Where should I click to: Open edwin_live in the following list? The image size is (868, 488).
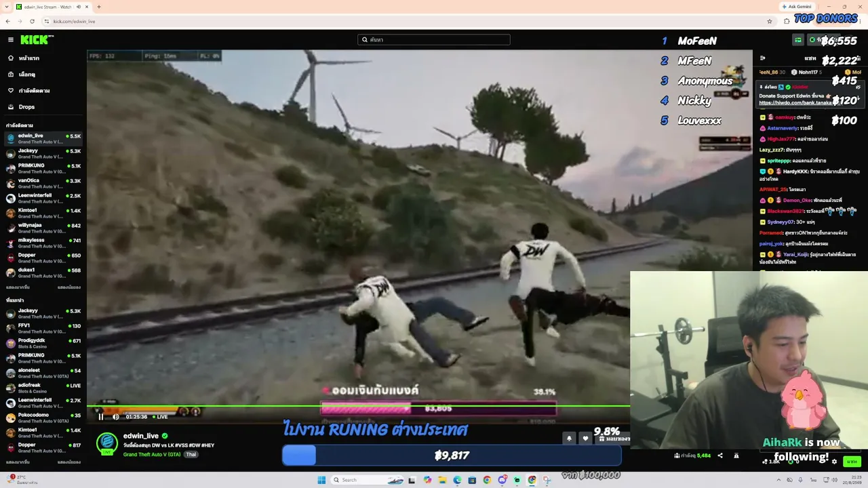click(43, 138)
